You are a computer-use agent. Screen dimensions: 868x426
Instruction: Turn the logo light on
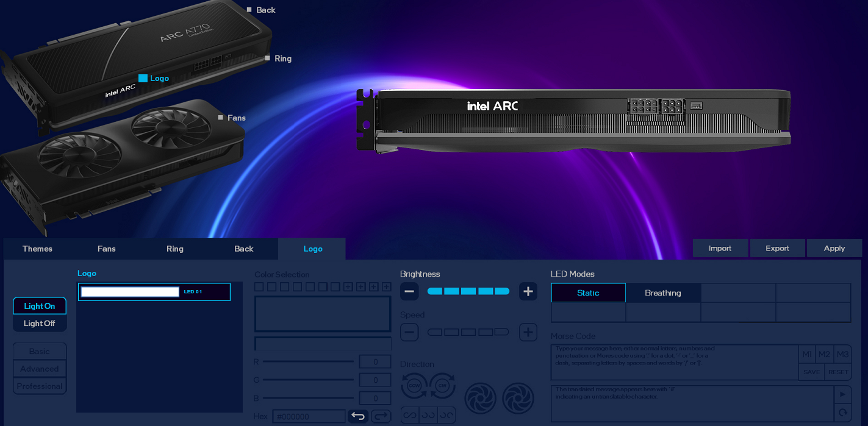pyautogui.click(x=40, y=306)
